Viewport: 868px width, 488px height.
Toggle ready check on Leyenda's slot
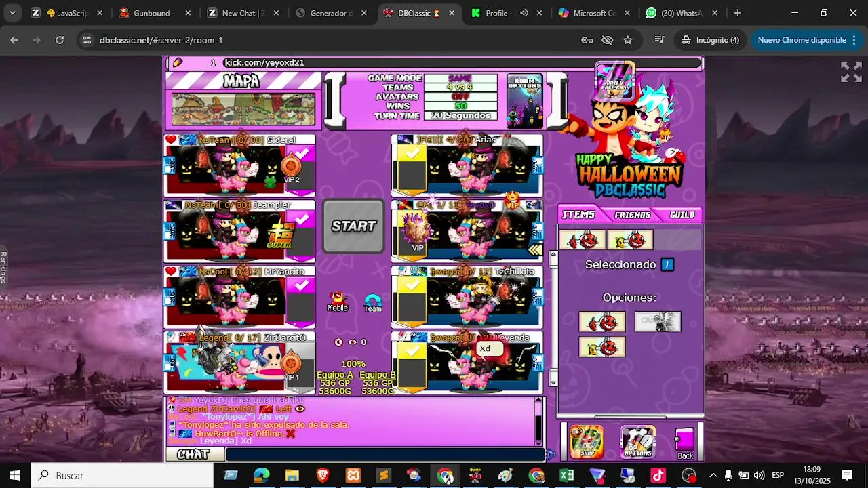point(411,352)
